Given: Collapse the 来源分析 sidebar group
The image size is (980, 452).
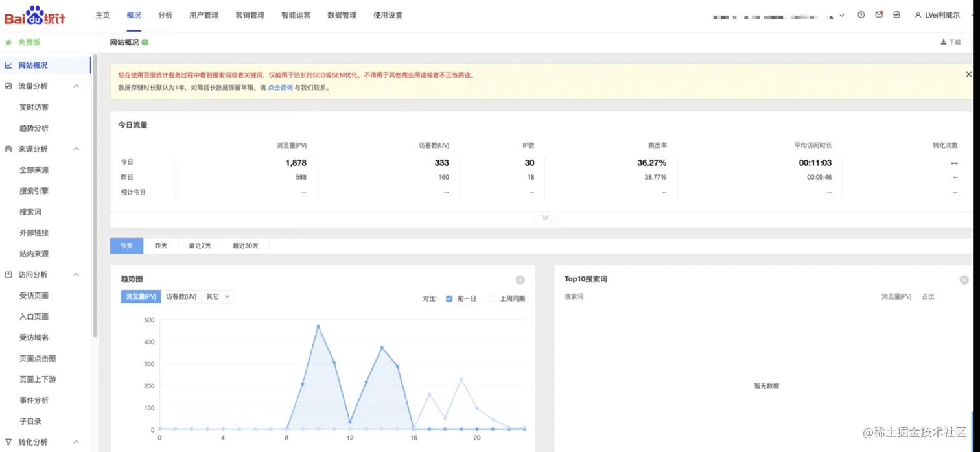Looking at the screenshot, I should [76, 149].
